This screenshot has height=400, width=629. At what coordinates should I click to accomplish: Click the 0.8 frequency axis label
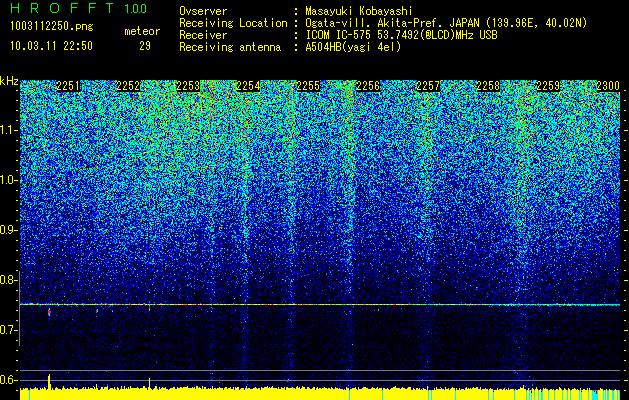(8, 280)
